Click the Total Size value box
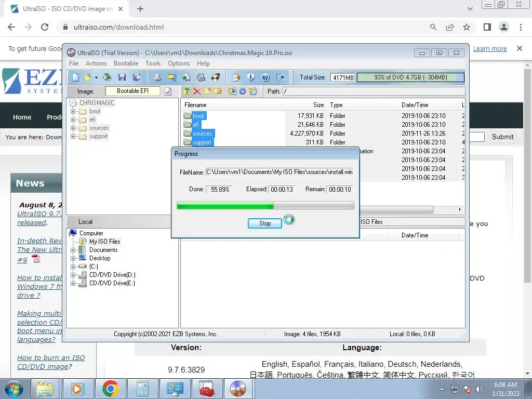The width and height of the screenshot is (532, 399). [x=343, y=77]
